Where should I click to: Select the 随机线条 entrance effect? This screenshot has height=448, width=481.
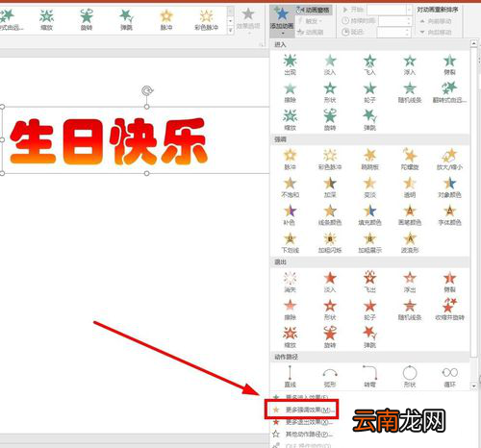click(410, 92)
